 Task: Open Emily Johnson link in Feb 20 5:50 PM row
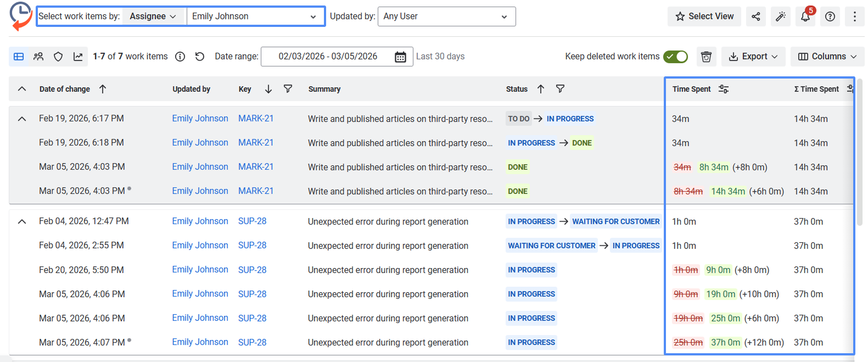[200, 270]
